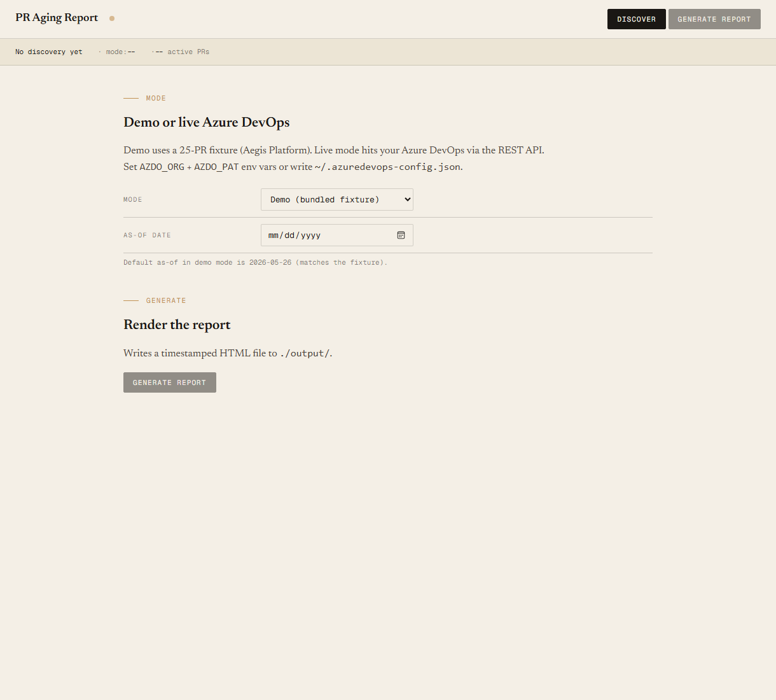Click the '~/.azuredevops-config.json' path text

(x=387, y=167)
